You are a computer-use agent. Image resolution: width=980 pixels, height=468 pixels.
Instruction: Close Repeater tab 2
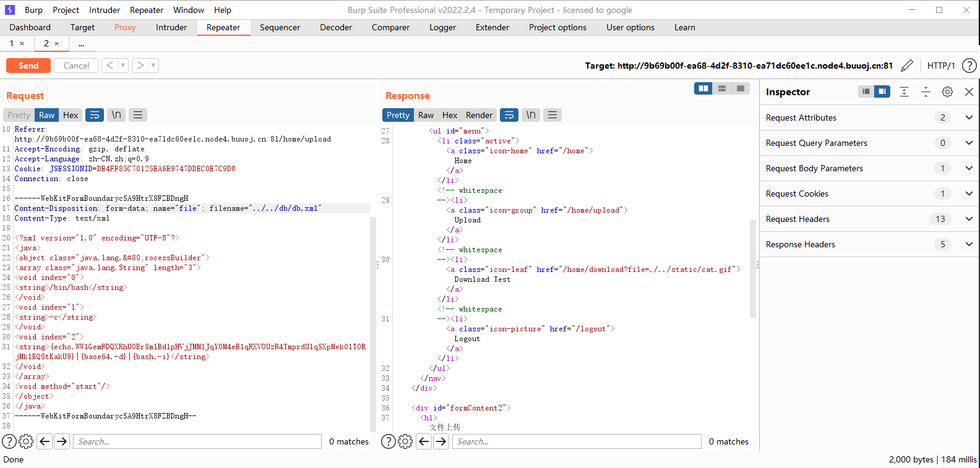[x=56, y=43]
